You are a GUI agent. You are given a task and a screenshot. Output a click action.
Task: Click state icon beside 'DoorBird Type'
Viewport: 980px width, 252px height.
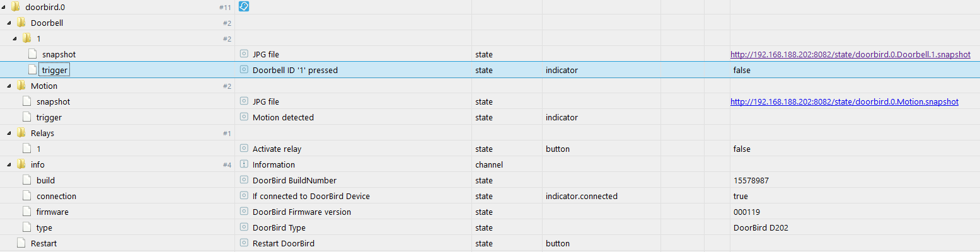[244, 227]
